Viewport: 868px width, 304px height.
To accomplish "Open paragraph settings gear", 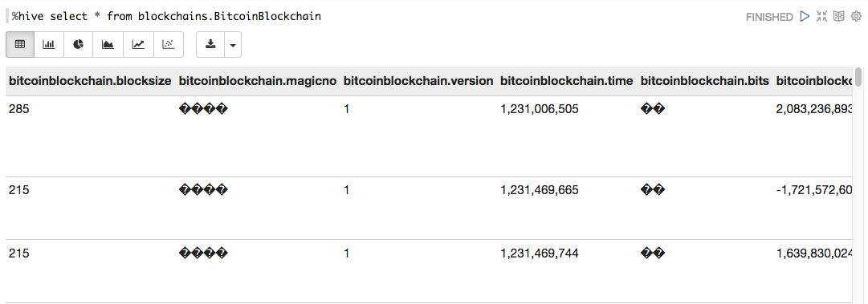I will (x=855, y=17).
